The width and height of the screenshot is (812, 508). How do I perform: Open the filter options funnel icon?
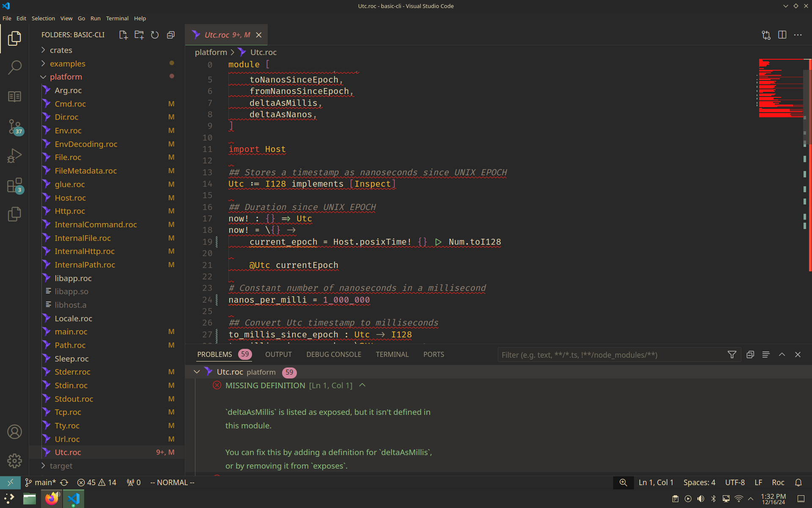click(732, 354)
